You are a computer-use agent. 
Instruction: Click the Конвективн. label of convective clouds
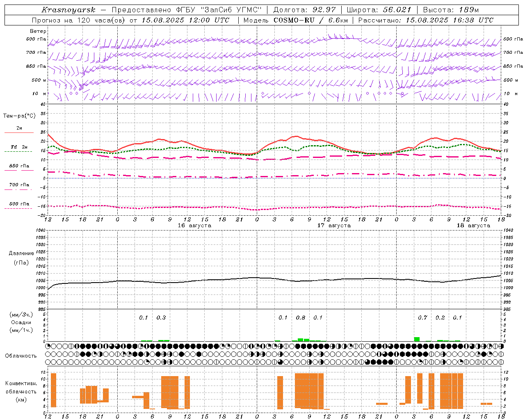pos(21,383)
